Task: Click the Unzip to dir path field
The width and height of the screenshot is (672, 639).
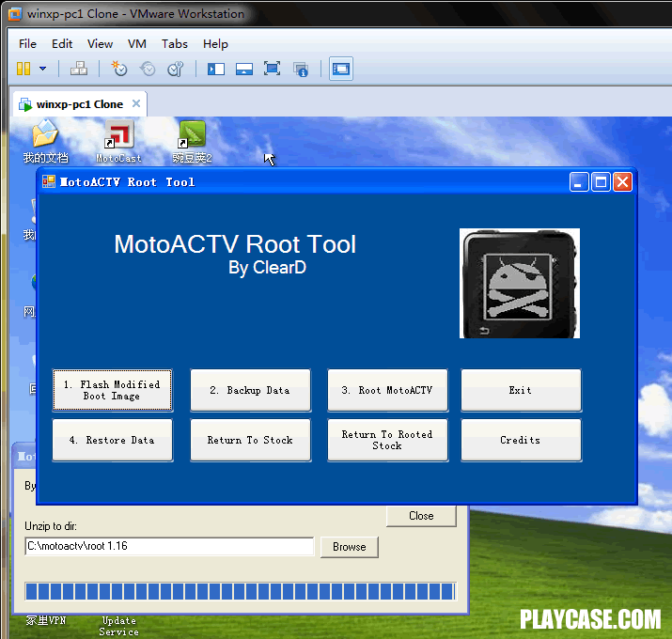Action: [169, 546]
